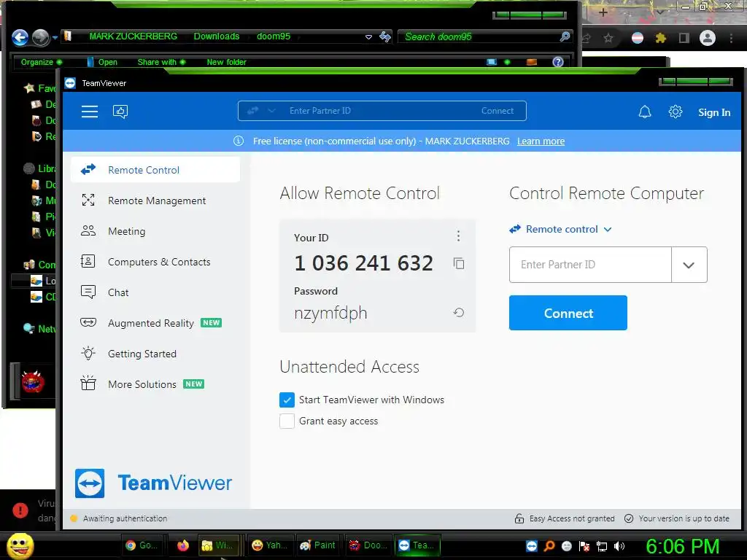Click Sign In in TeamViewer header

713,112
